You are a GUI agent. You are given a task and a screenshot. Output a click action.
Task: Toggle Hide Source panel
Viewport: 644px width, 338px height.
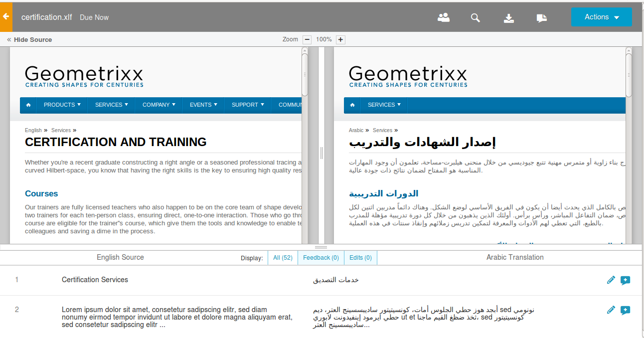[29, 39]
